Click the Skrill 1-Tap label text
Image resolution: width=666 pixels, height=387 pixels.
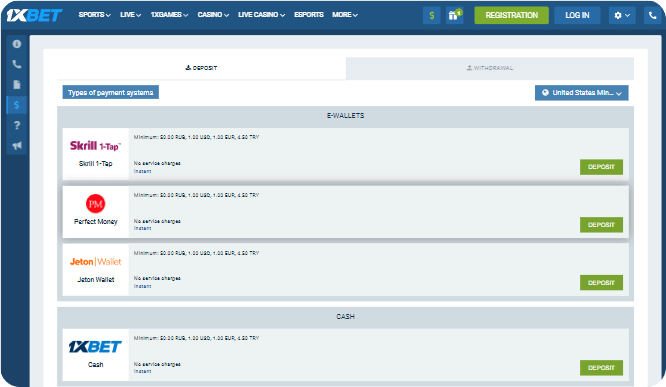tap(96, 164)
